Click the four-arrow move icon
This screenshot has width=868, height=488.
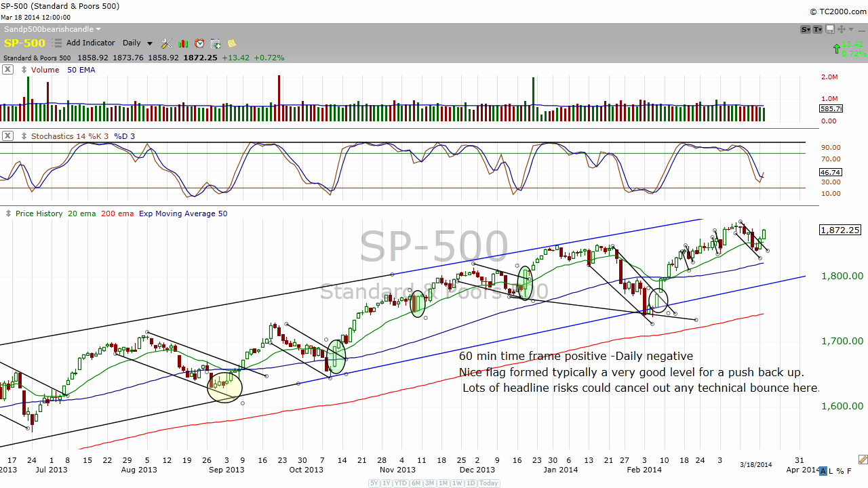[842, 29]
